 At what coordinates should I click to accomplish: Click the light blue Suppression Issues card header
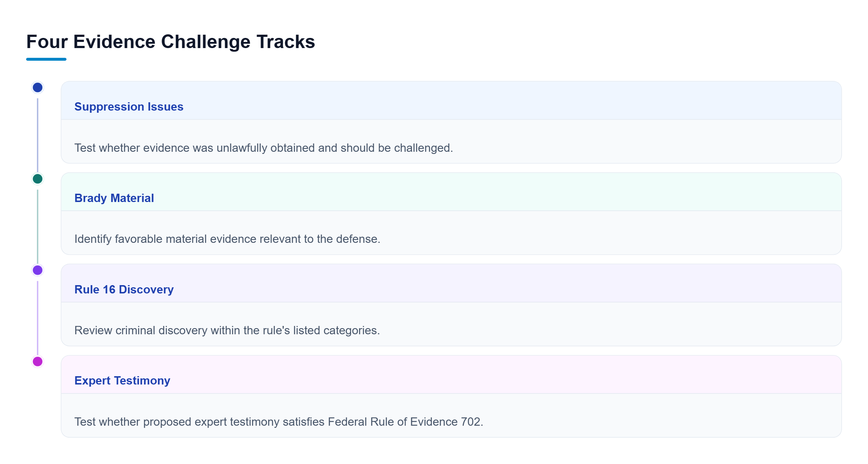pyautogui.click(x=451, y=100)
